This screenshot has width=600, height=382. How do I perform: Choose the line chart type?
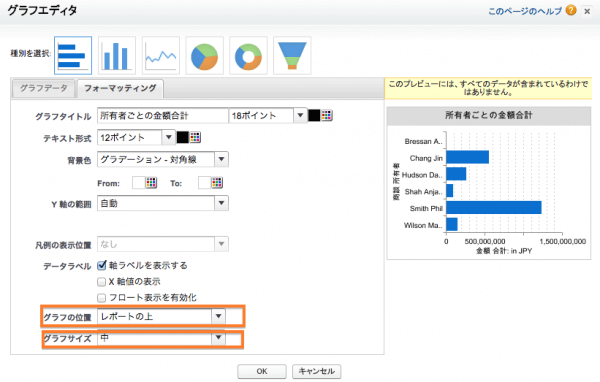[x=161, y=56]
